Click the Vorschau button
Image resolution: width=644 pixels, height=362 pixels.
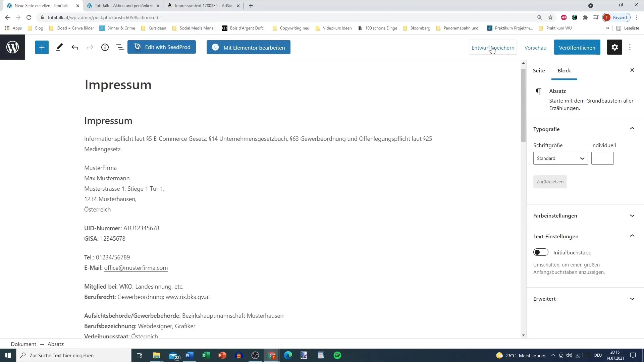535,47
